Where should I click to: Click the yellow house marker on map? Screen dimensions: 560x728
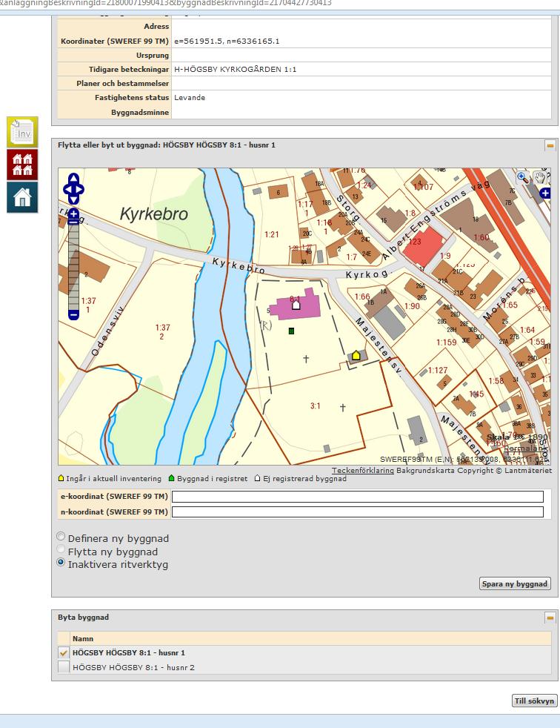click(x=356, y=355)
